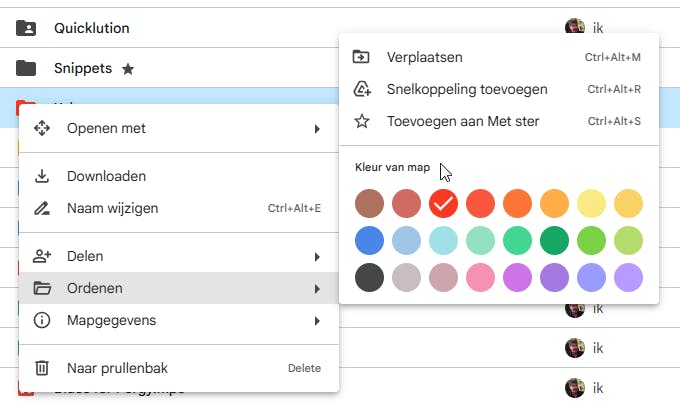Choose Downloaden from the context menu

coord(107,176)
